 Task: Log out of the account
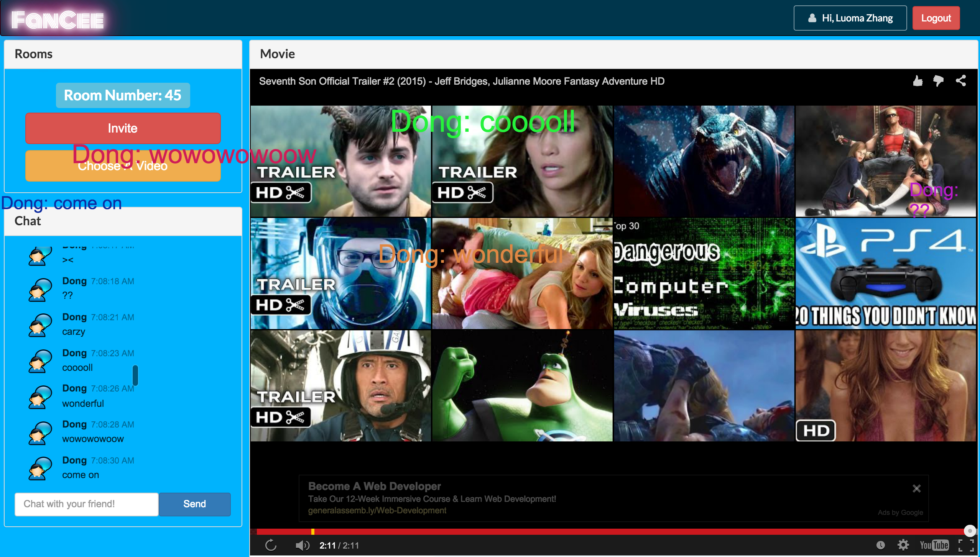936,18
